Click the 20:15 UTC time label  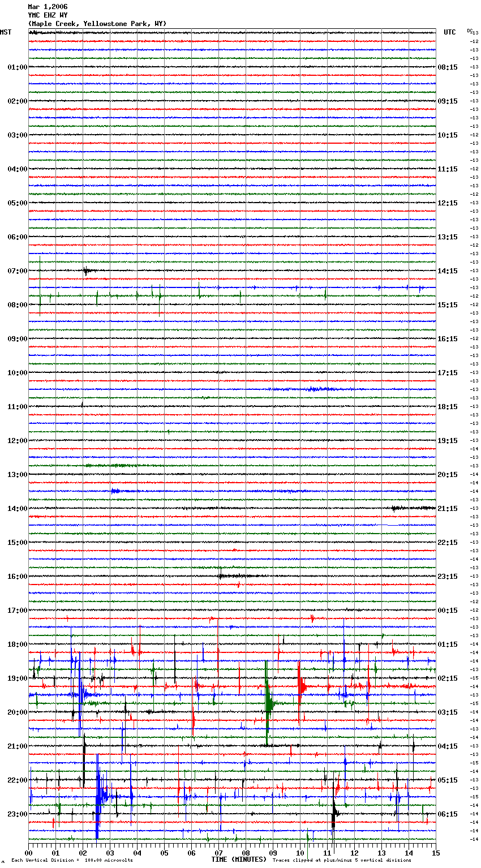[448, 475]
